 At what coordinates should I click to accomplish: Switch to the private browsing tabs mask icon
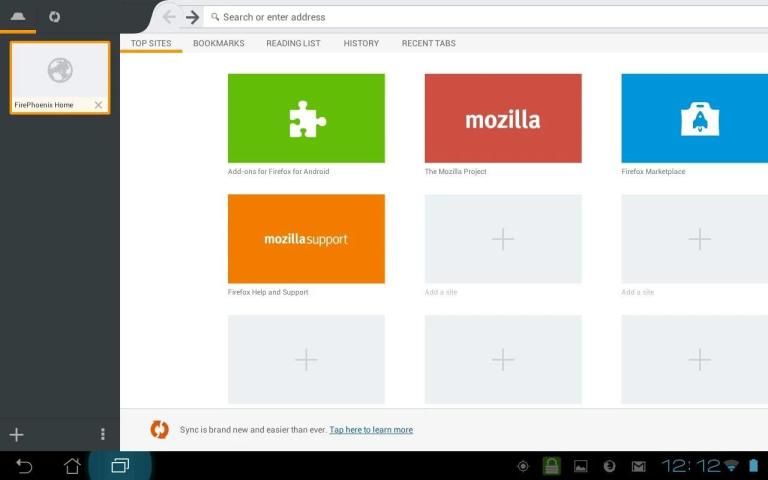[x=18, y=17]
